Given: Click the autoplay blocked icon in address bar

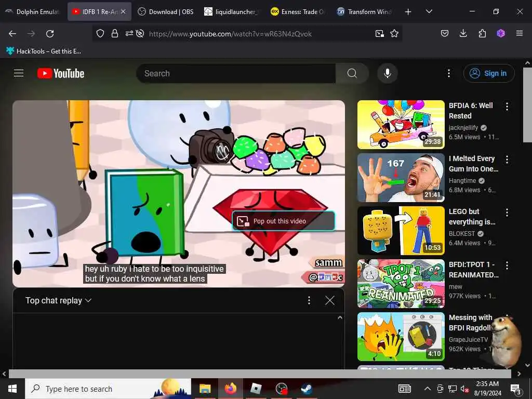Looking at the screenshot, I should [140, 34].
